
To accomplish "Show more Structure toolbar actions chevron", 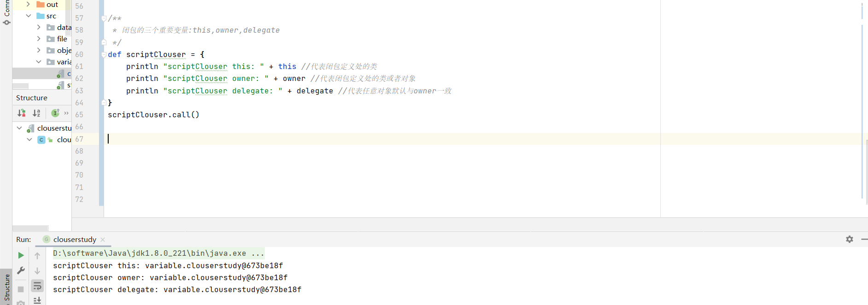I will [66, 113].
